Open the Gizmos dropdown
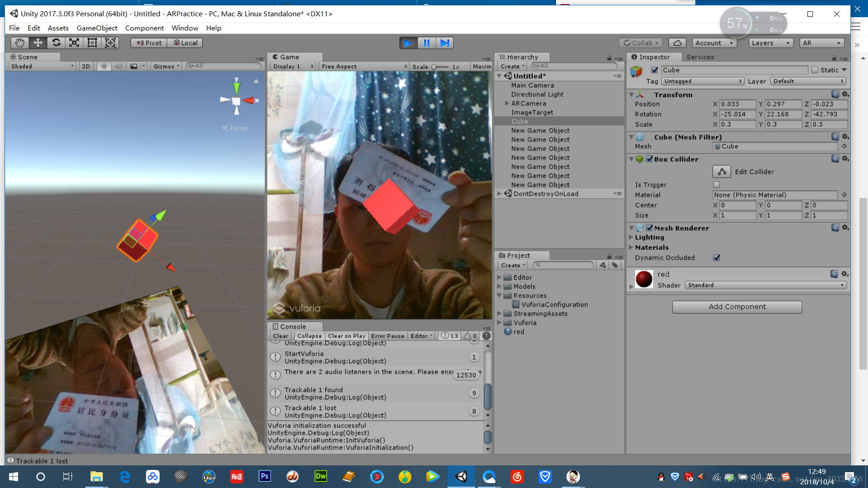The width and height of the screenshot is (868, 488). pos(166,66)
